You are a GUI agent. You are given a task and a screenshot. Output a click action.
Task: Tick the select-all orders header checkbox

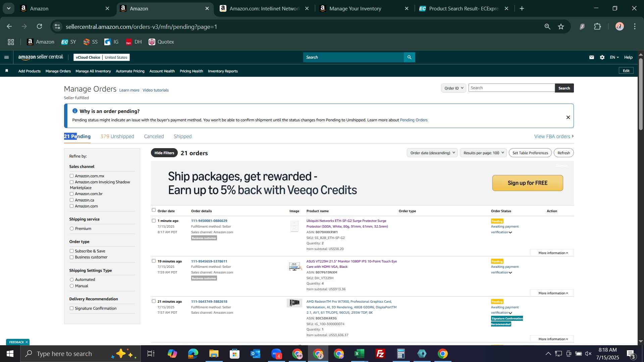coord(154,210)
